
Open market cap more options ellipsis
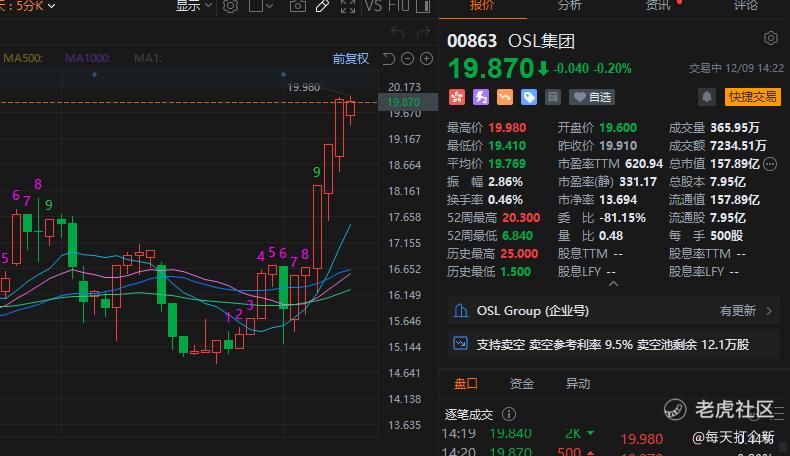[x=770, y=164]
